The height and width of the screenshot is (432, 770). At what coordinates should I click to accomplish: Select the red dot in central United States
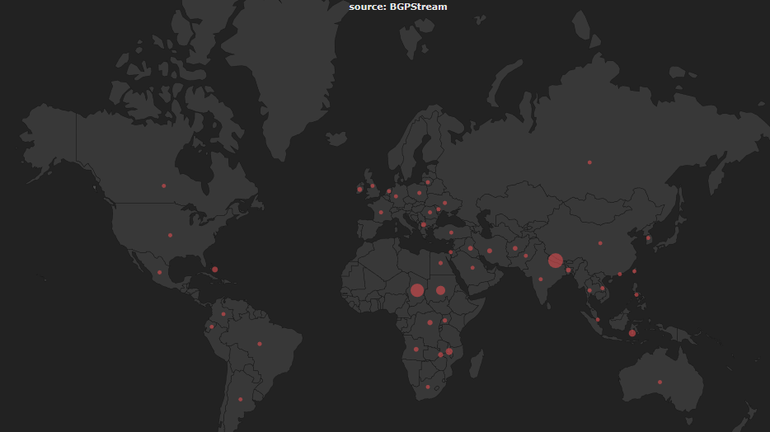click(x=170, y=236)
